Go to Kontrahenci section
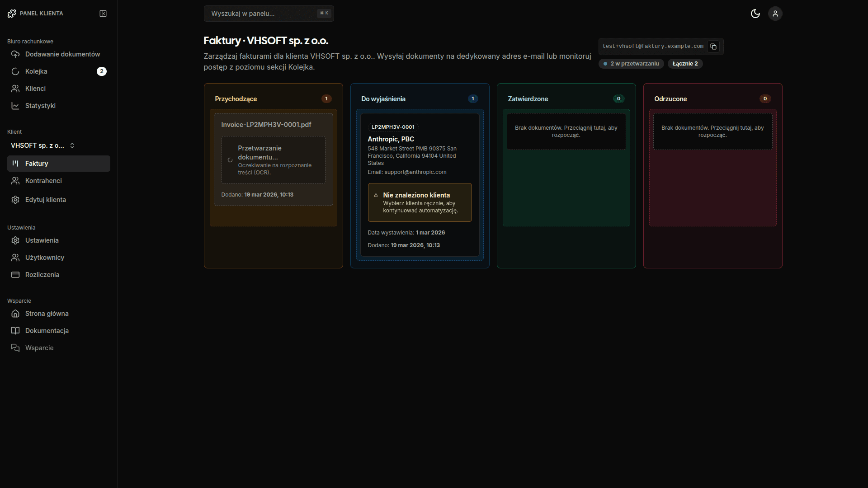The image size is (868, 488). coord(43,181)
